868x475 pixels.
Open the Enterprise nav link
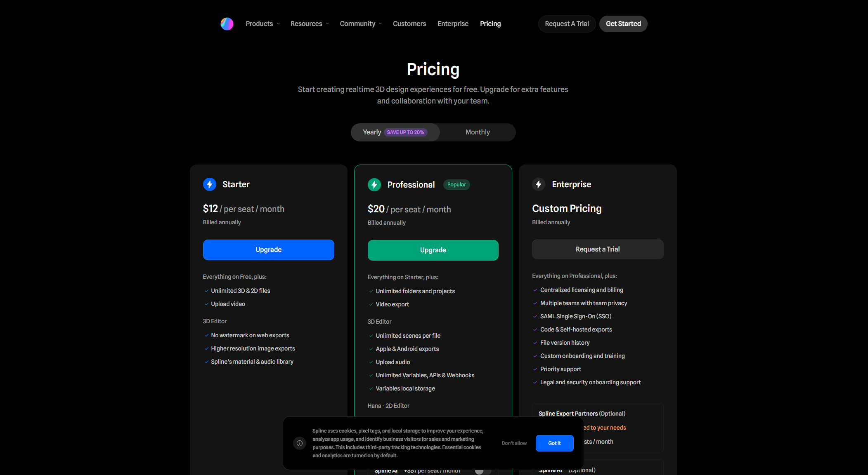click(453, 24)
